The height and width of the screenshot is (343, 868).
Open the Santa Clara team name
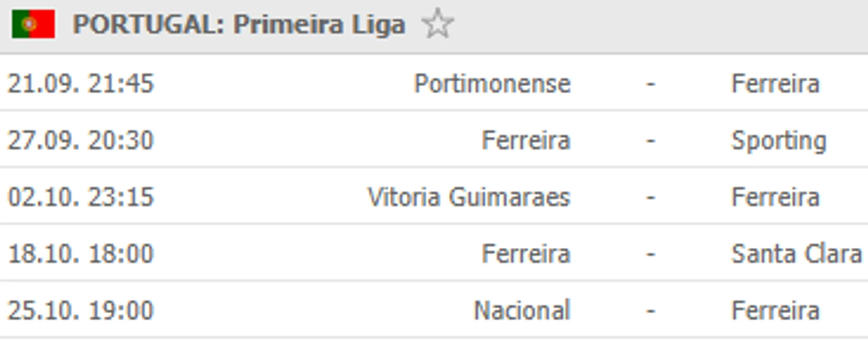tap(797, 254)
